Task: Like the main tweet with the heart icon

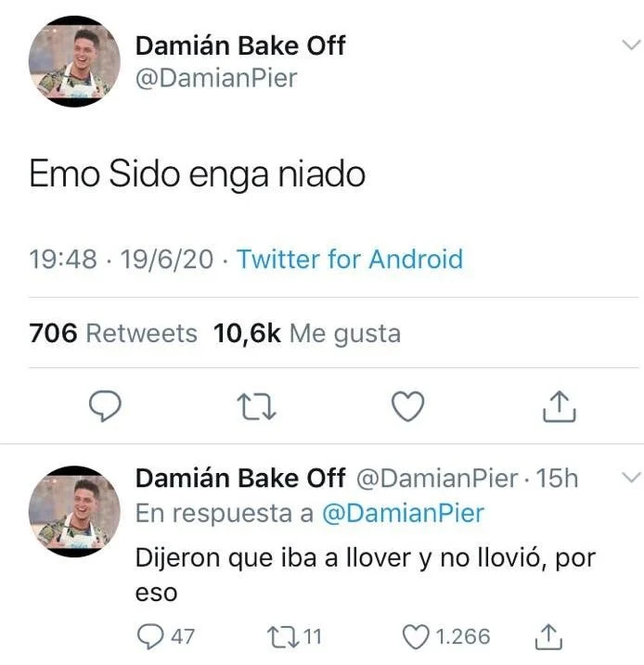Action: 407,406
